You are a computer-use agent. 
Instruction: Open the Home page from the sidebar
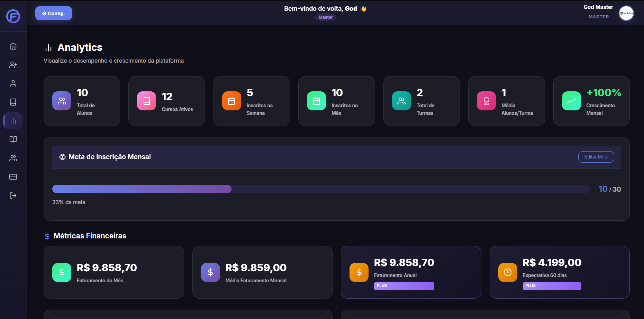click(13, 46)
